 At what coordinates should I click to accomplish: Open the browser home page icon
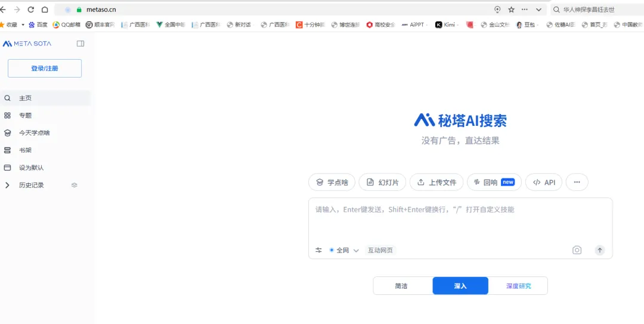coord(45,10)
